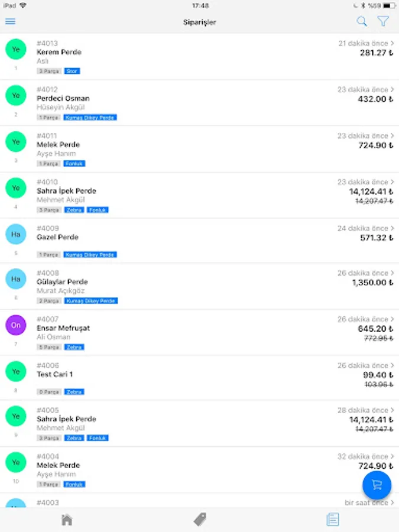Open the Gülaylar Perde order row
The width and height of the screenshot is (399, 532).
(x=200, y=286)
